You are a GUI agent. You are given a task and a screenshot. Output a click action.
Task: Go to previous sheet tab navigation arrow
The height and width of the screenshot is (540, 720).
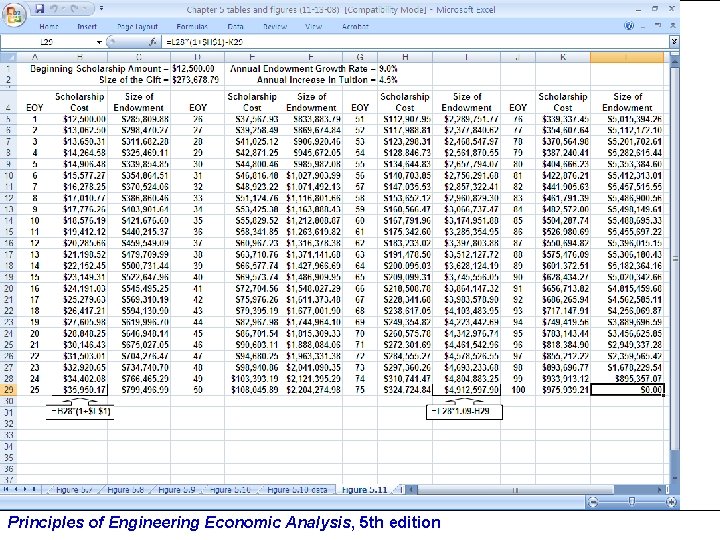pos(16,489)
